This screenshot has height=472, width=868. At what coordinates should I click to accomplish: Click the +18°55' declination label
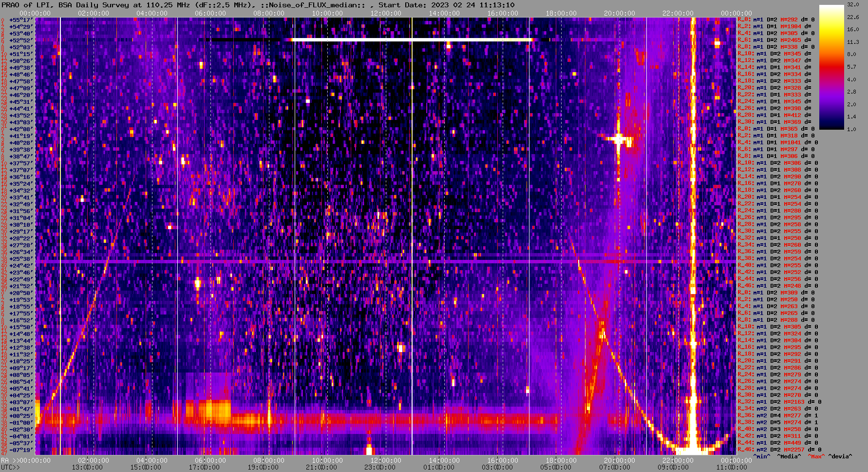pos(21,306)
